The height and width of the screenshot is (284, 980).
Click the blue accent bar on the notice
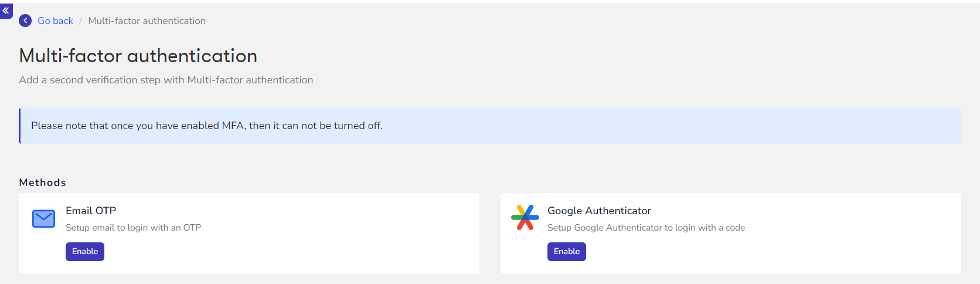click(x=19, y=126)
